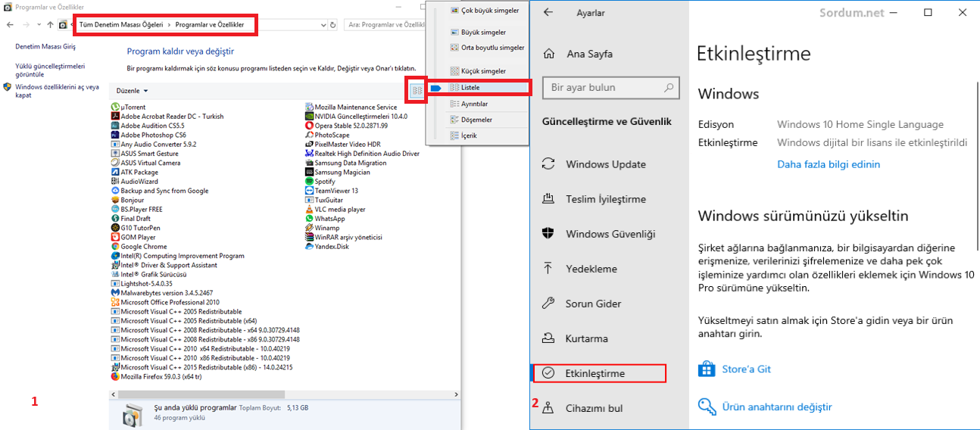This screenshot has width=980, height=430.
Task: Select the Spotify icon in the program list
Action: click(x=309, y=182)
